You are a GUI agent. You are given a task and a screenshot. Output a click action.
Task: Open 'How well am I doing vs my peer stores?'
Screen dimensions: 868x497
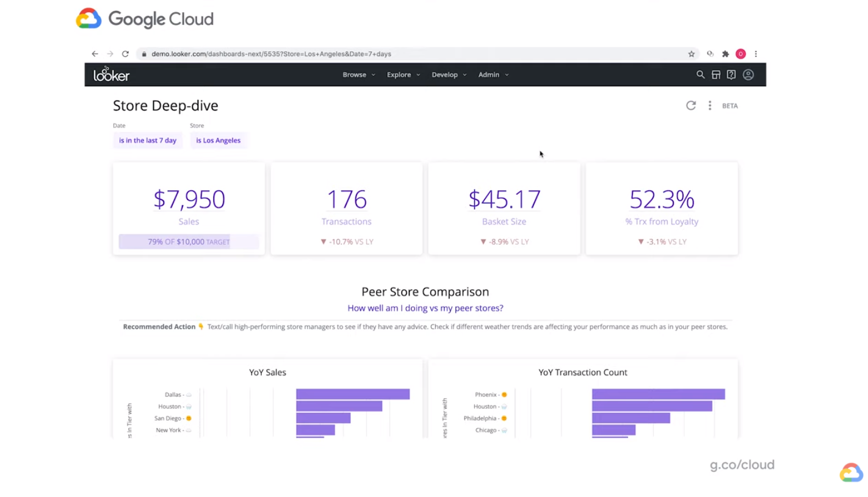pos(425,308)
